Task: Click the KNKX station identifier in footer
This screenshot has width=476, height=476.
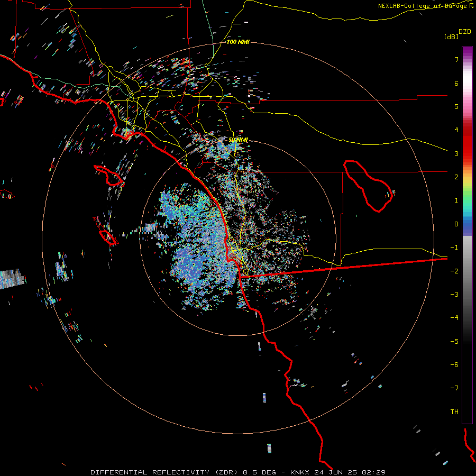Action: point(300,472)
